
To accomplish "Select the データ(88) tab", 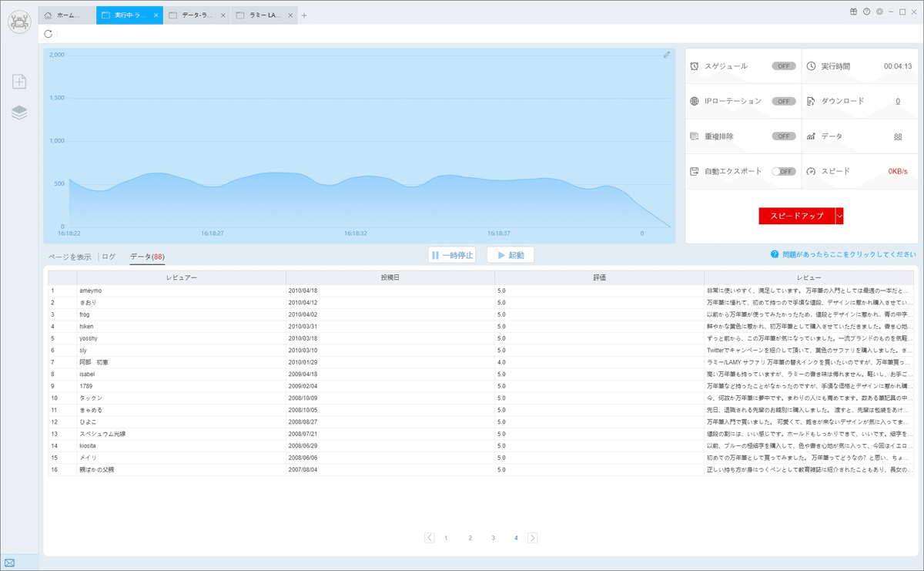I will (x=147, y=257).
